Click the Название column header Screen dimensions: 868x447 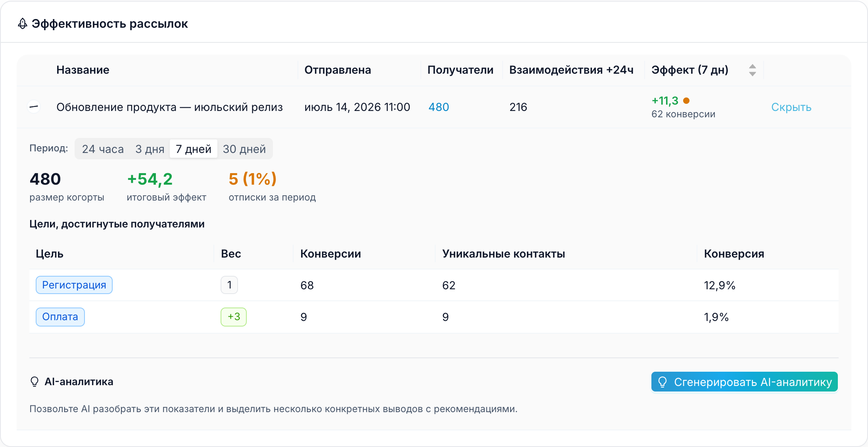(x=83, y=70)
